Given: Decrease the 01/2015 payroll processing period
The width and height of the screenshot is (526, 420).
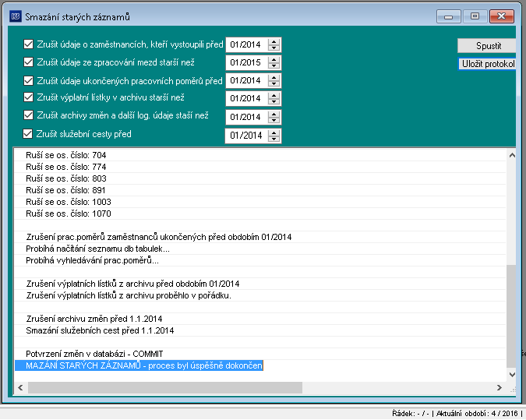Looking at the screenshot, I should tap(274, 65).
